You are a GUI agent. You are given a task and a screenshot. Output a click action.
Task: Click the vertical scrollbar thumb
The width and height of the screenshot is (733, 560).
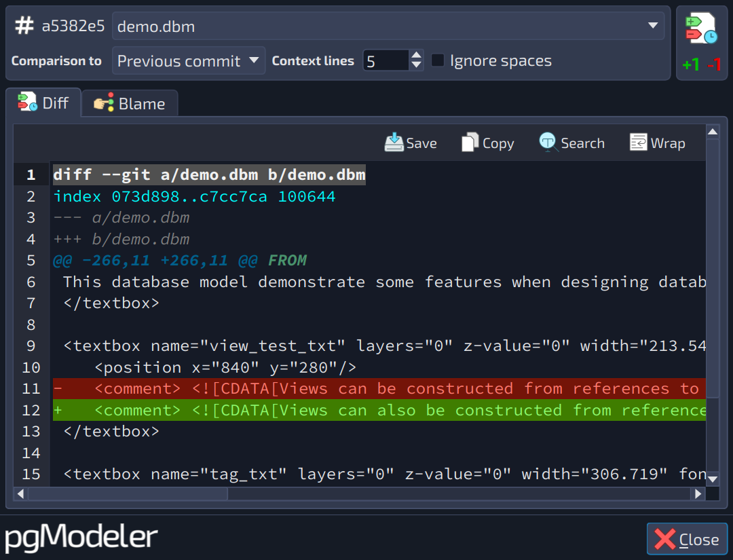(713, 268)
